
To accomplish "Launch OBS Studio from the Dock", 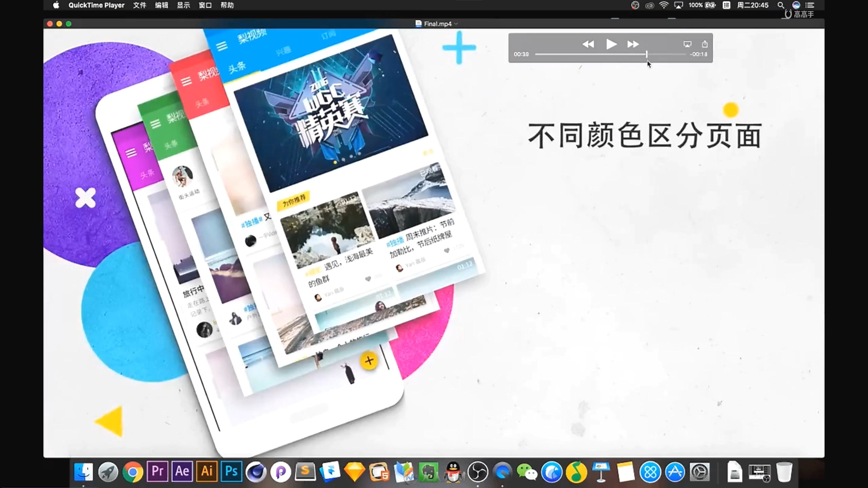I will pyautogui.click(x=478, y=471).
